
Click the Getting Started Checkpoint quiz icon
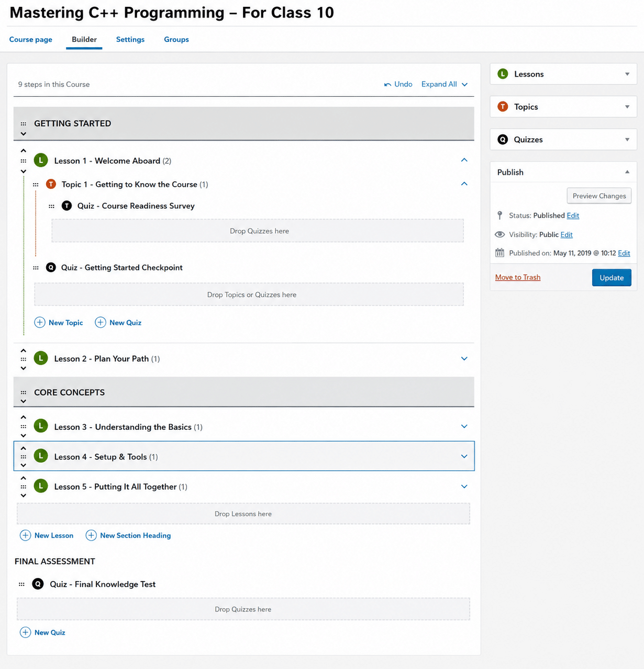pos(51,267)
